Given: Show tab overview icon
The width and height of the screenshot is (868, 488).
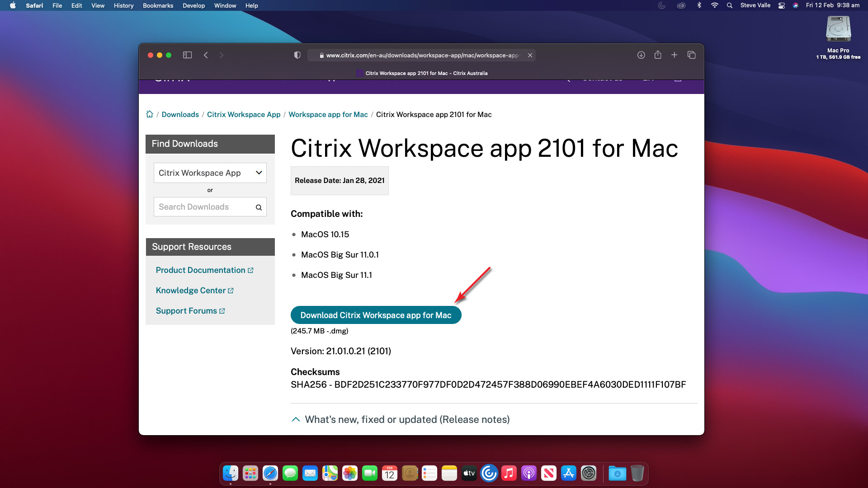Looking at the screenshot, I should 691,55.
